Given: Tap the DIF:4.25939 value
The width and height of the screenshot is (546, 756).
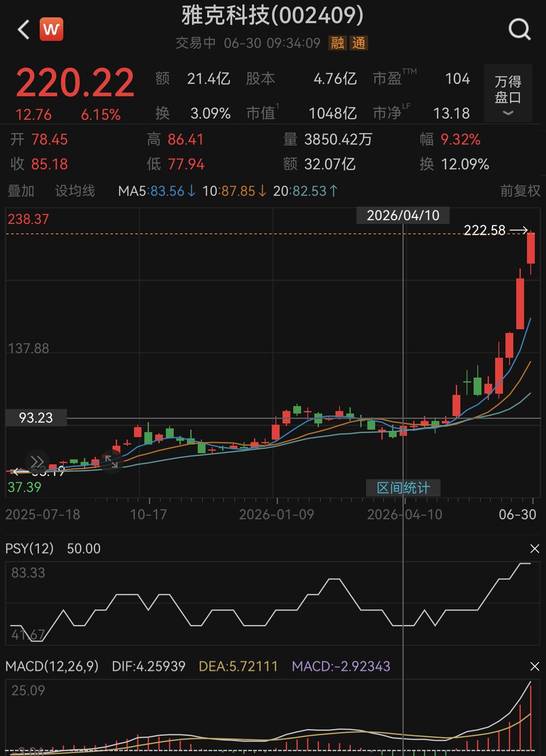Looking at the screenshot, I should pyautogui.click(x=149, y=666).
